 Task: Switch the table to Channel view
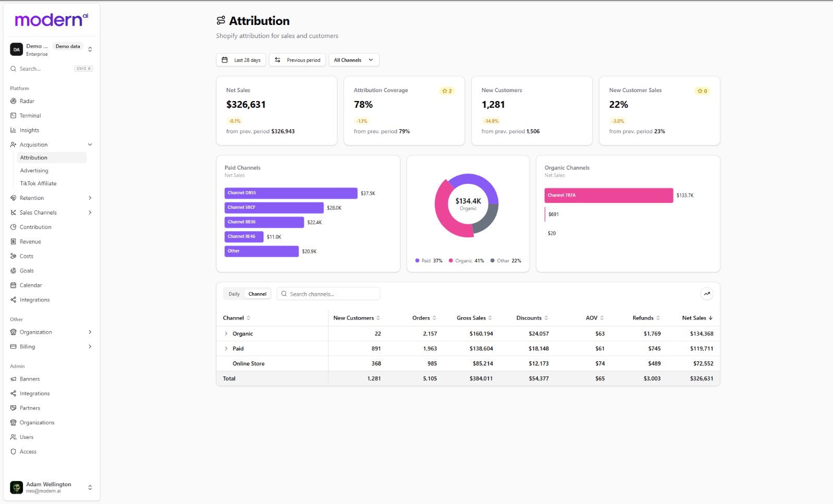[x=257, y=294]
